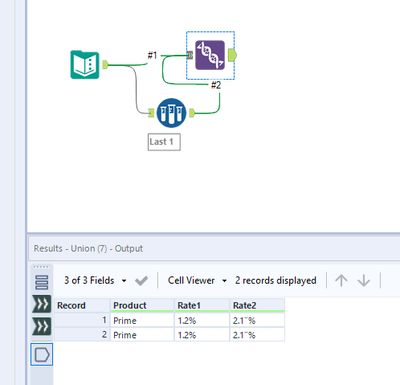400x385 pixels.
Task: Select the output anchor results button
Action: (x=42, y=354)
